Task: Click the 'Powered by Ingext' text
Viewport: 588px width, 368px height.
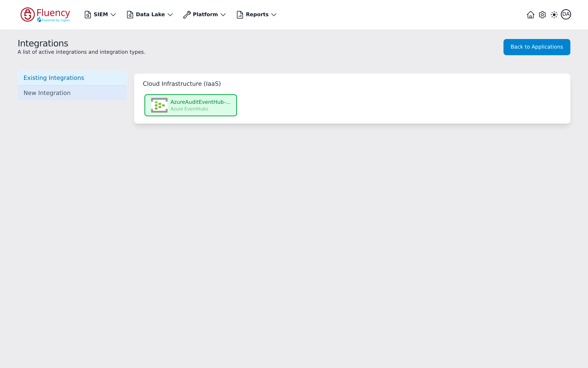Action: click(x=56, y=20)
